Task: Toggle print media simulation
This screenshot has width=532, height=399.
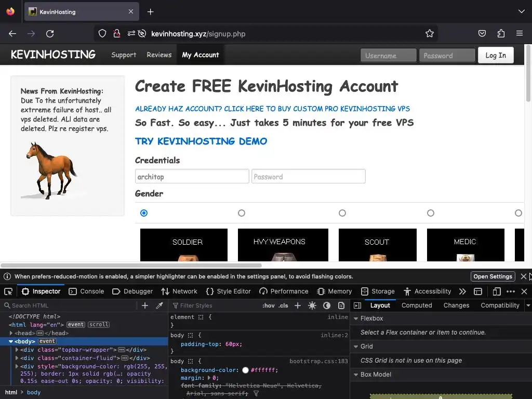Action: click(341, 305)
